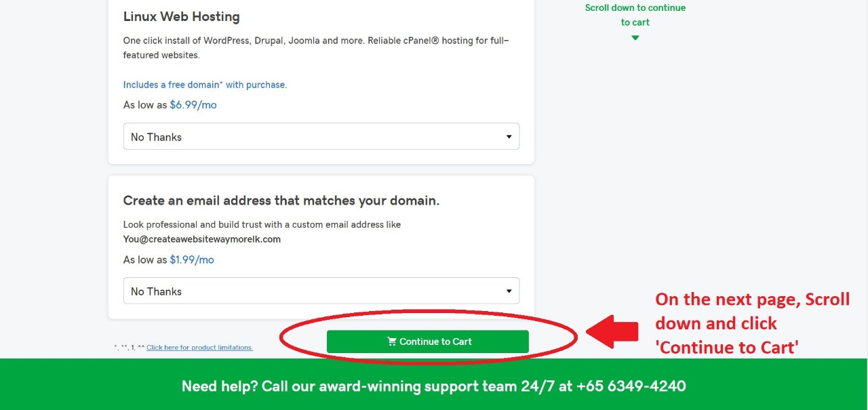Viewport: 868px width, 410px height.
Task: Click 'Create an email address that matches' heading
Action: (281, 201)
